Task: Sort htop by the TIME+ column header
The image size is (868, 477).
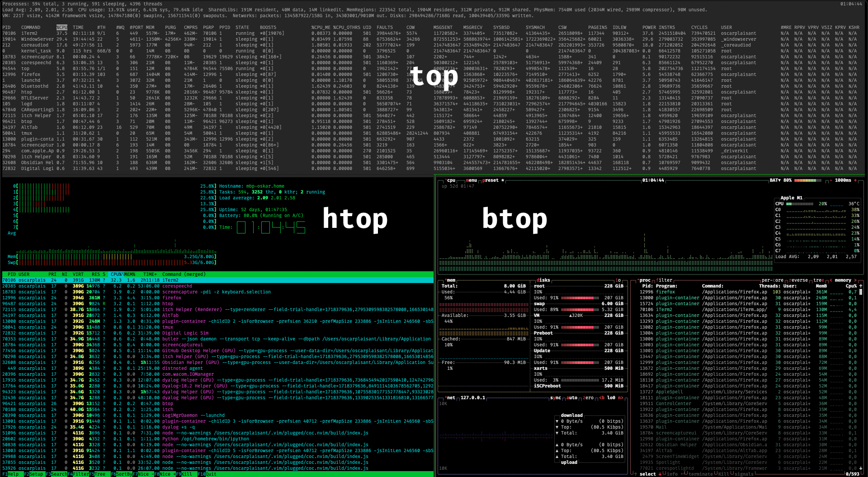Action: (x=150, y=274)
